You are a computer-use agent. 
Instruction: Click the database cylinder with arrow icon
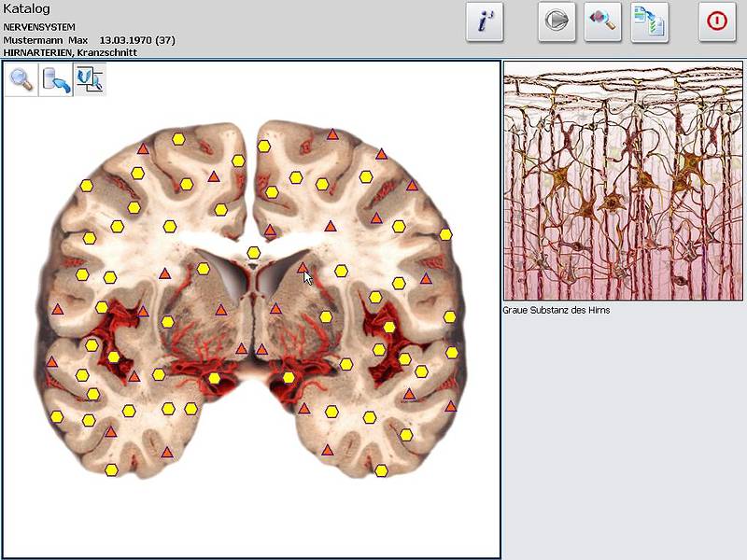tap(55, 80)
